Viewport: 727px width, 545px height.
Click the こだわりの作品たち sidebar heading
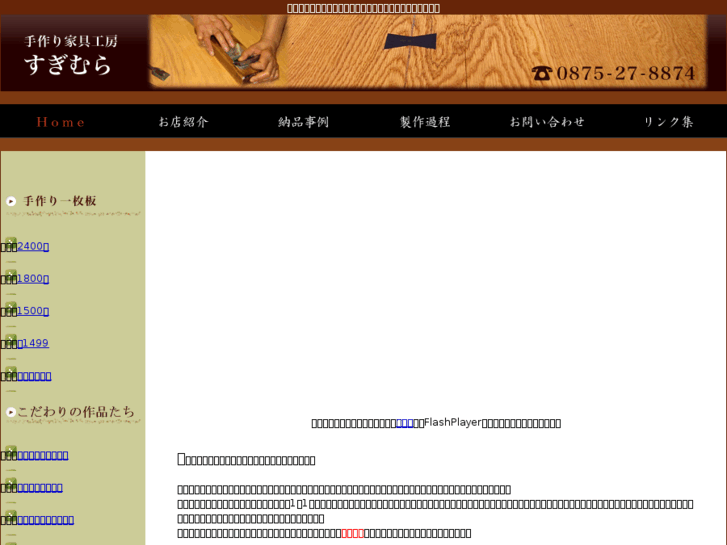(x=76, y=411)
